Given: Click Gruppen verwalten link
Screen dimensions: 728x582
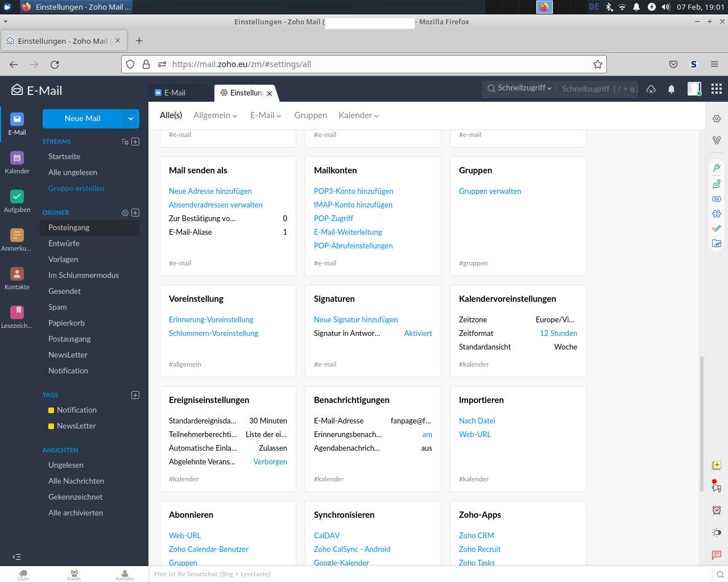Looking at the screenshot, I should (x=490, y=191).
